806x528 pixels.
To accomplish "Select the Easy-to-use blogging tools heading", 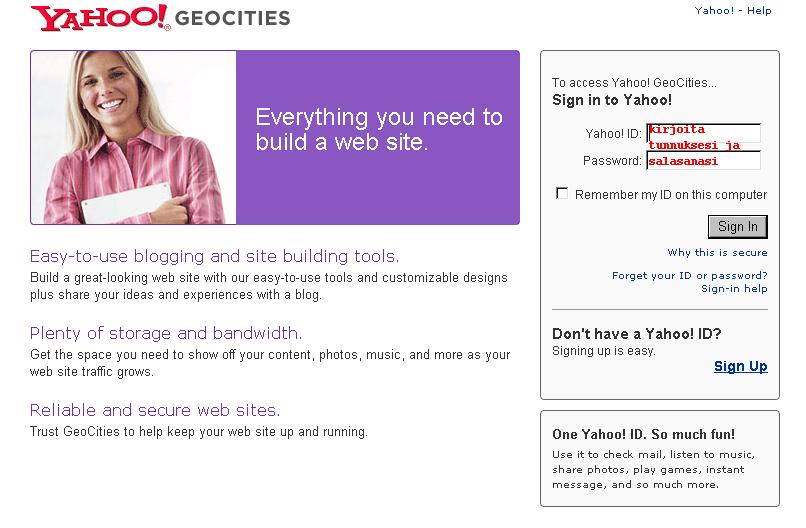I will (x=214, y=256).
